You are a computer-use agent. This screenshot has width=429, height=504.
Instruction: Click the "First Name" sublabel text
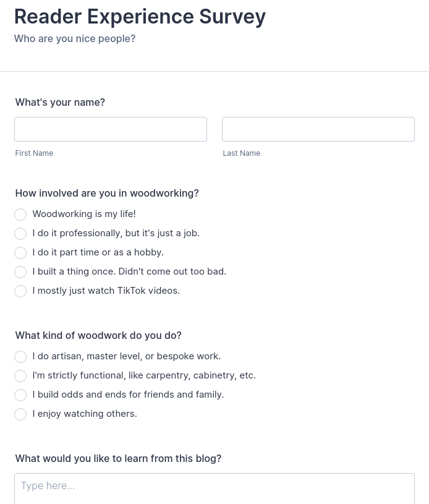point(34,153)
